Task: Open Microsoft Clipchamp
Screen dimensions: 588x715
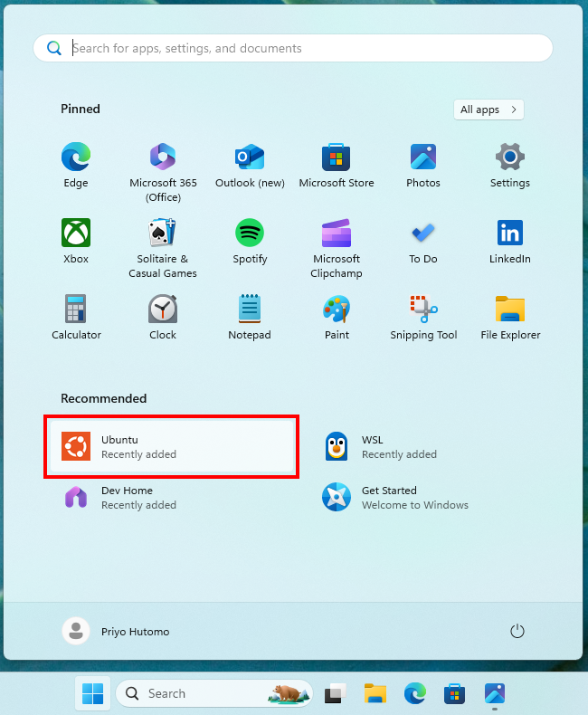Action: [337, 249]
